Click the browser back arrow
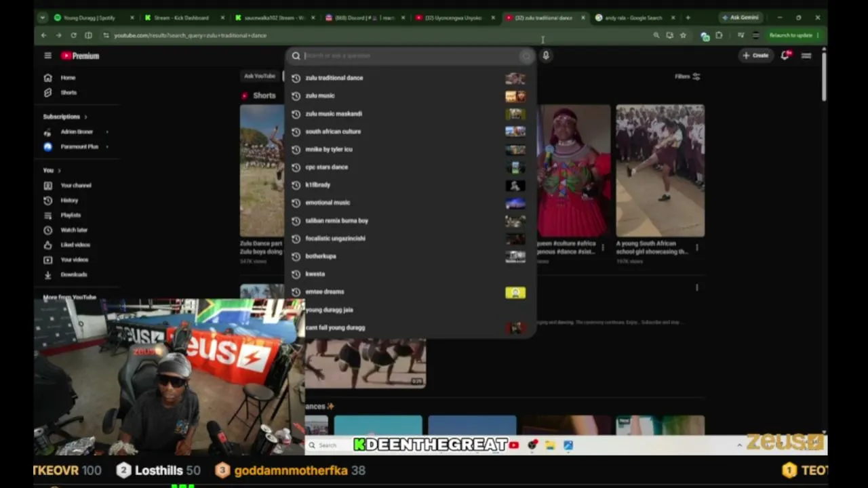Image resolution: width=868 pixels, height=488 pixels. point(44,35)
